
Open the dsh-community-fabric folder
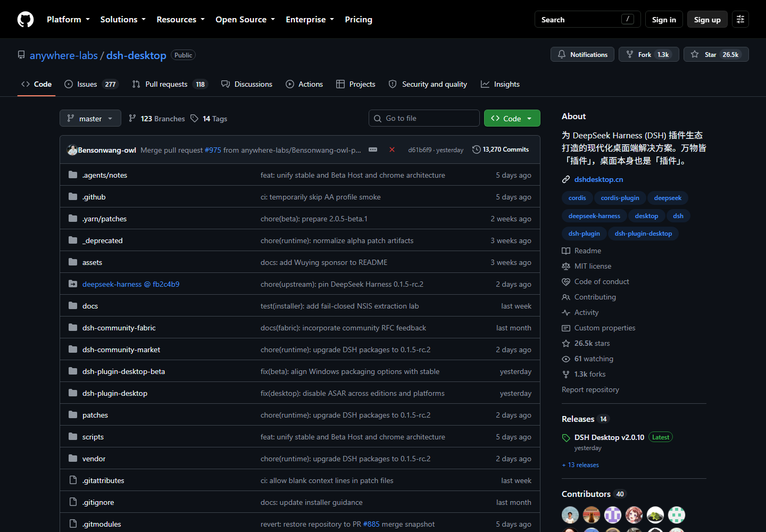119,328
